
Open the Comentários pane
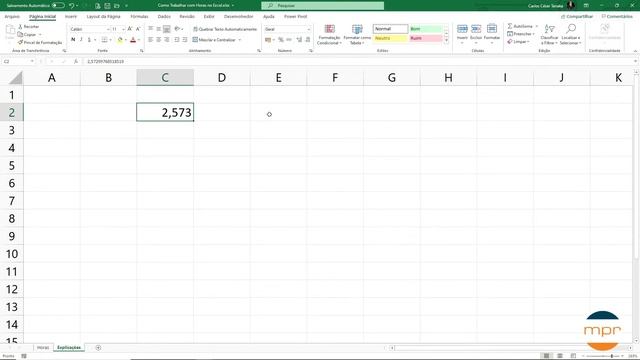(617, 16)
